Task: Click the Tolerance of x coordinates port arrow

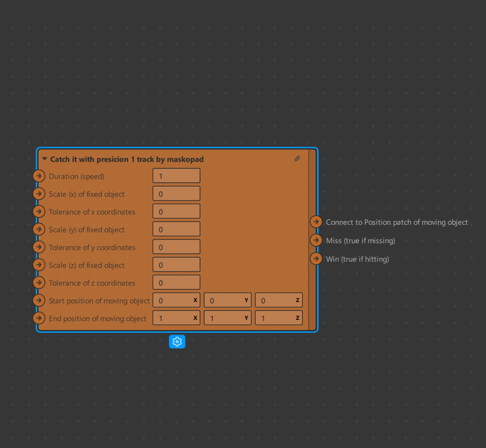Action: point(39,211)
